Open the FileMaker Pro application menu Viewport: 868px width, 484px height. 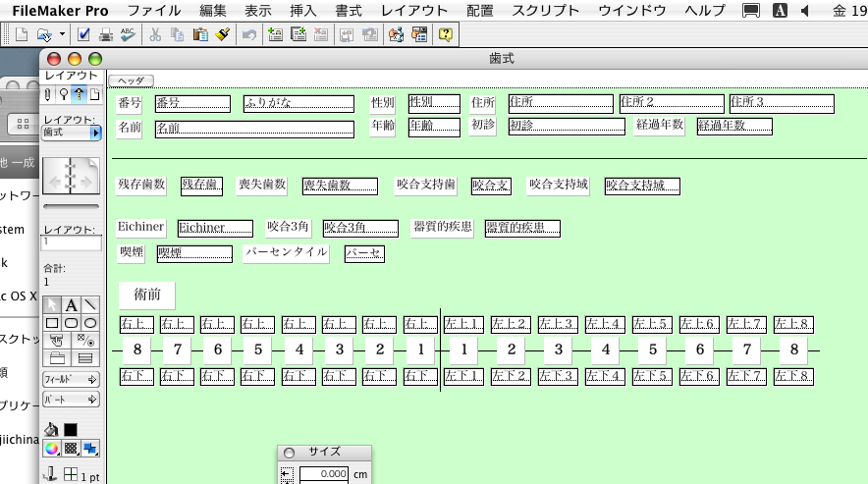click(60, 11)
